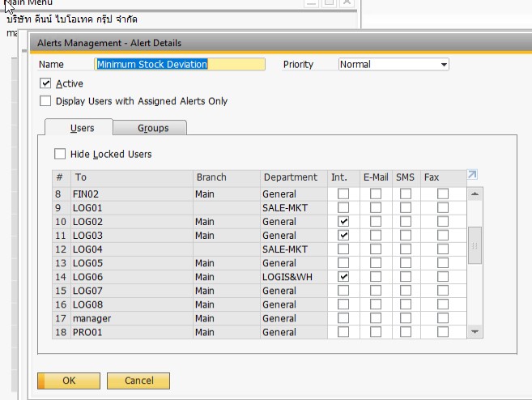532x400 pixels.
Task: Click the LOG08 user name cell
Action: coord(132,304)
